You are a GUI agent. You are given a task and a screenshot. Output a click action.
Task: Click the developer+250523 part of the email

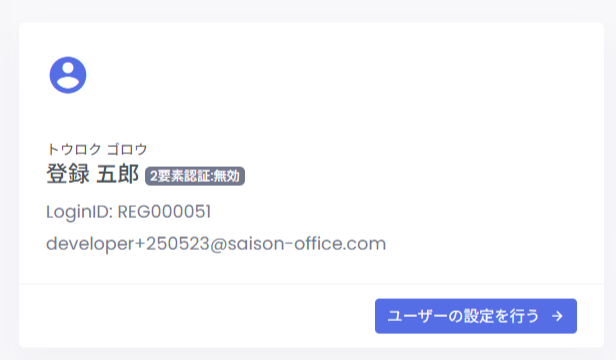(128, 244)
